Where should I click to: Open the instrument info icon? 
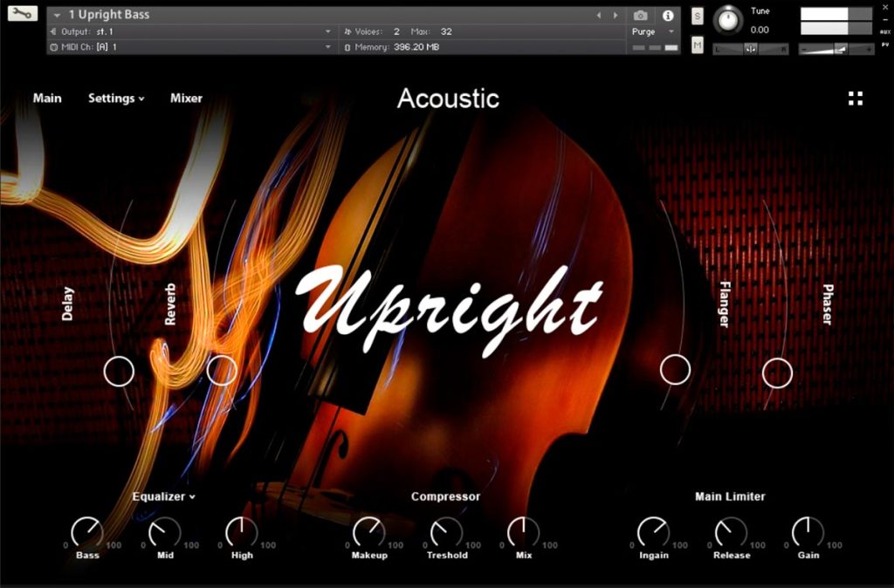[x=668, y=16]
